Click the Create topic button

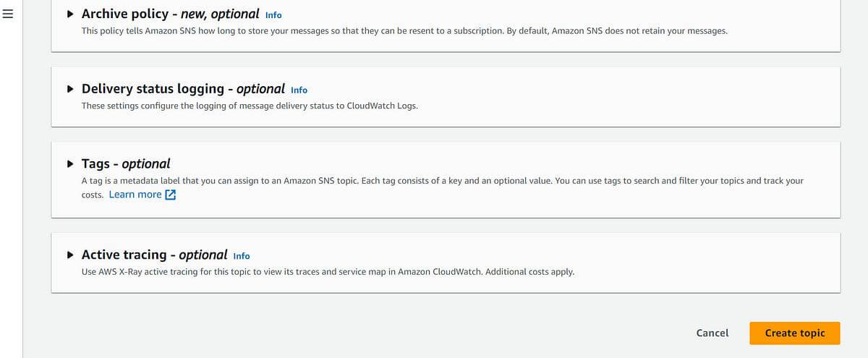click(x=795, y=333)
